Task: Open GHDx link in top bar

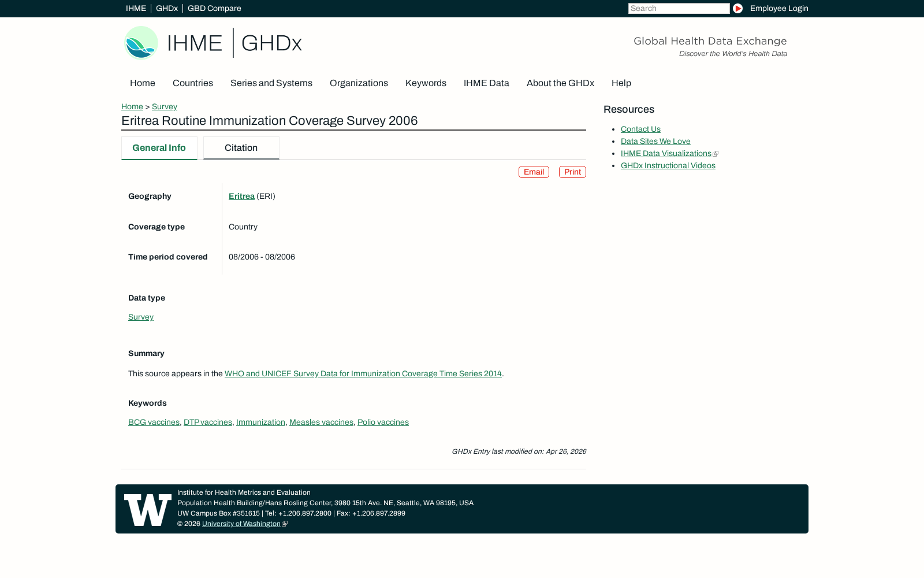Action: click(167, 9)
